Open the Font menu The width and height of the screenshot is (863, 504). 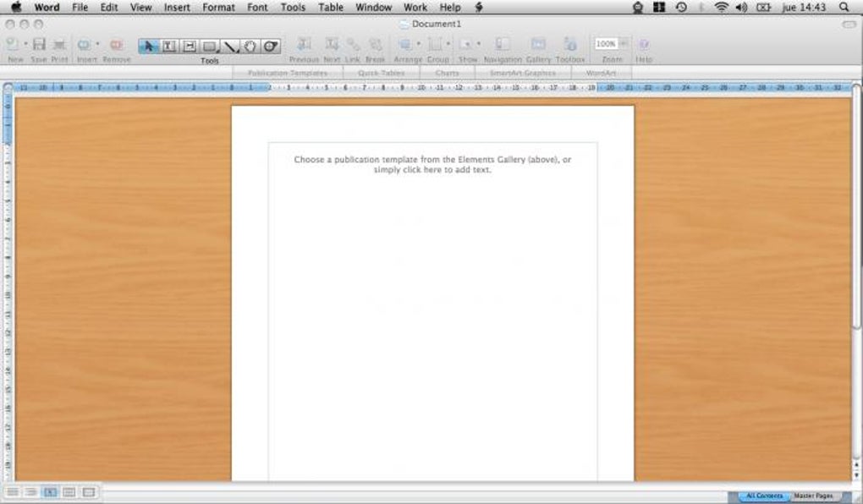click(257, 7)
